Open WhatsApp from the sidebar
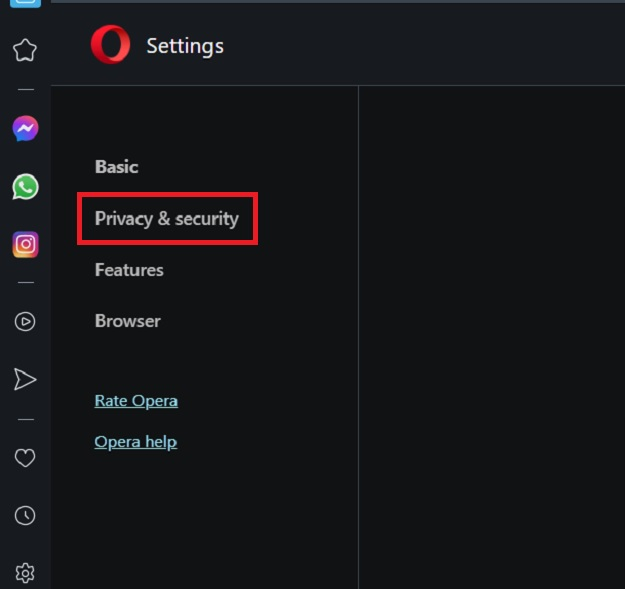The image size is (625, 589). click(x=25, y=186)
